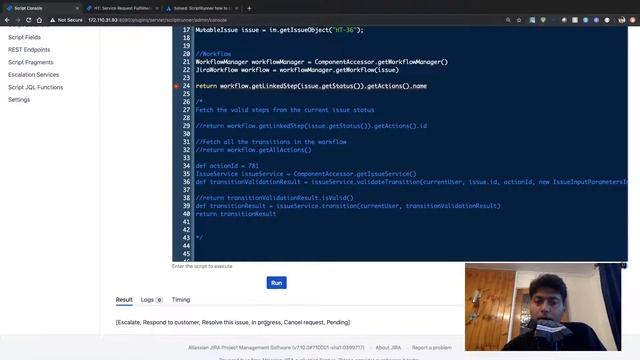Open Script JQL Functions in the sidebar
Image resolution: width=640 pixels, height=360 pixels.
click(36, 87)
